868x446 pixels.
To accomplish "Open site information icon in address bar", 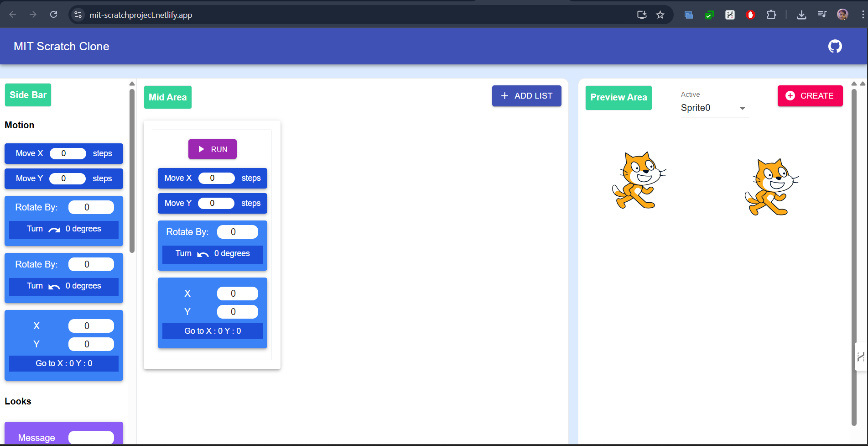I will (78, 15).
